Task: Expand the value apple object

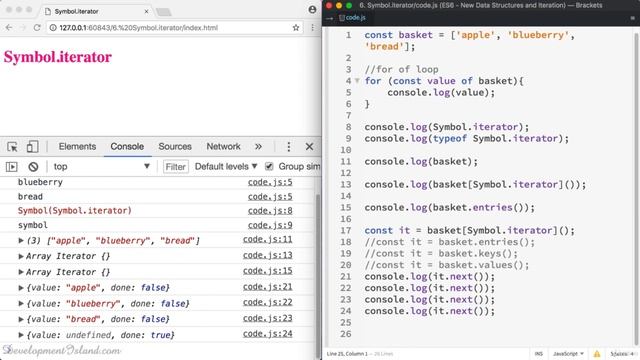Action: [x=21, y=288]
